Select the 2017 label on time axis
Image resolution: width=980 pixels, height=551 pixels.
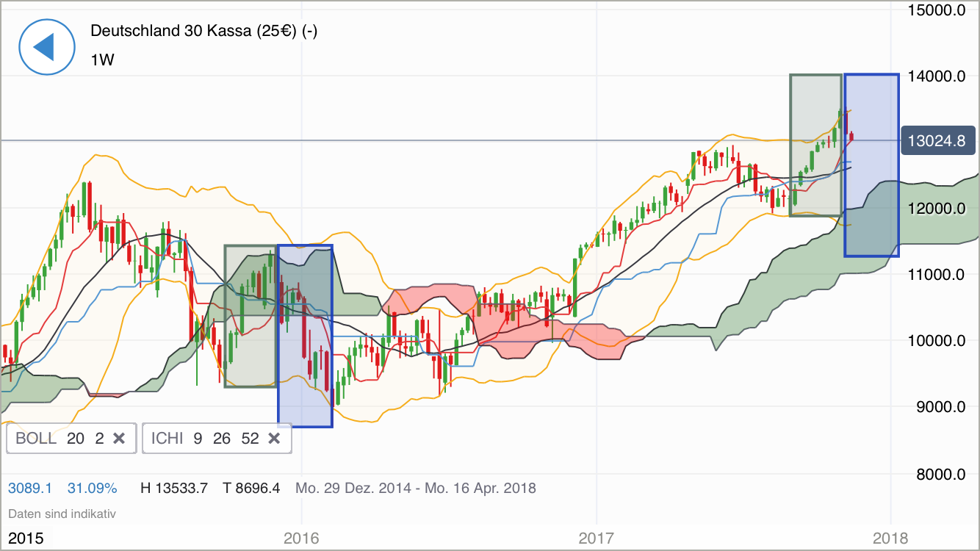596,538
